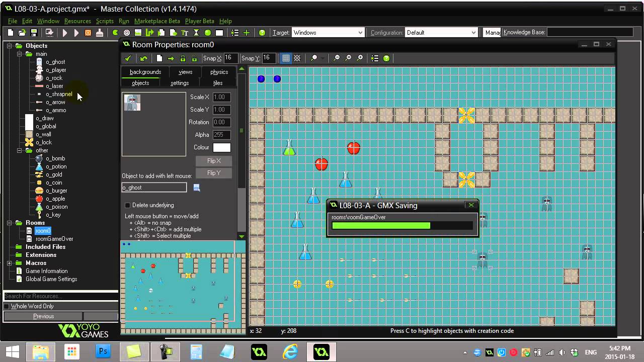Viewport: 644px width, 362px height.
Task: Create a font with TT icon
Action: click(x=185, y=33)
